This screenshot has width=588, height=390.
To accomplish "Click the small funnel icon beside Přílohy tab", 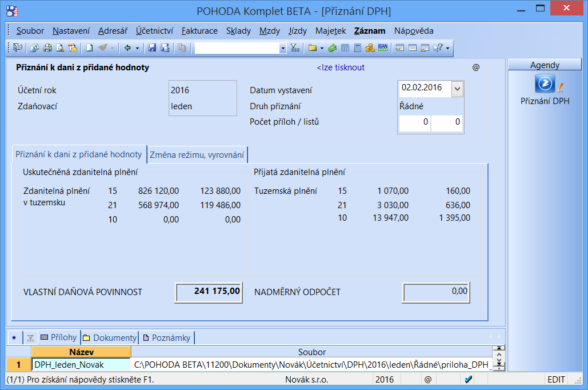I will pos(31,338).
